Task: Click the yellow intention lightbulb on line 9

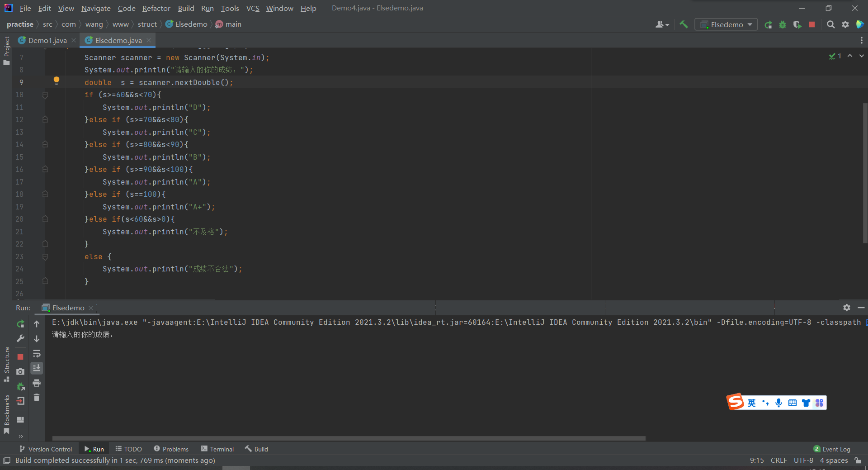Action: coord(57,81)
